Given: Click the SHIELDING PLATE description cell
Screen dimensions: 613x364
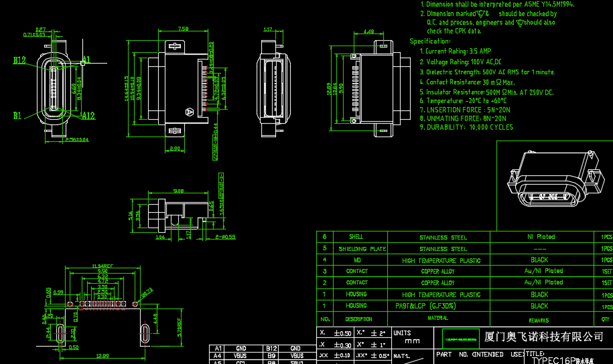Looking at the screenshot, I should [x=368, y=249].
